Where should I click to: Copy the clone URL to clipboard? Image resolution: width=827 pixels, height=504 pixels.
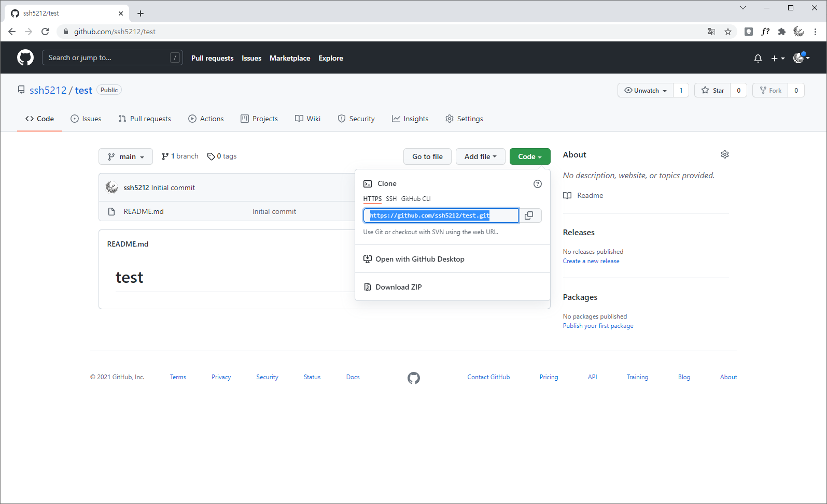[529, 215]
